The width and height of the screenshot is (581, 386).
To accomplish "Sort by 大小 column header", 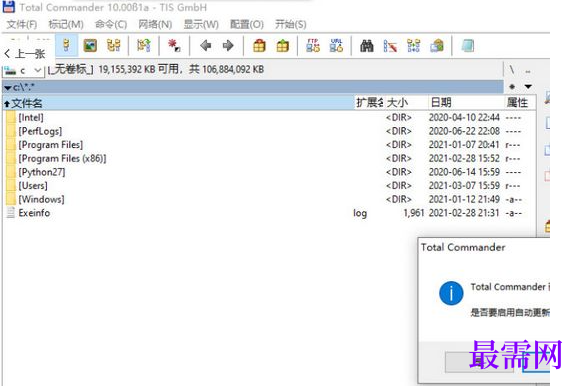I will point(406,103).
